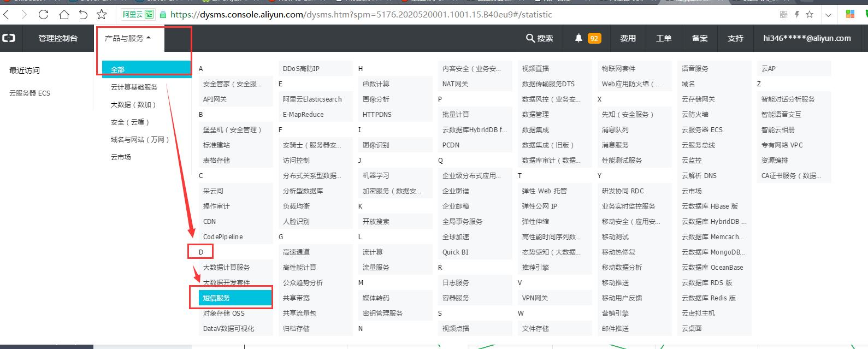868x349 pixels.
Task: Bookmark page with the star icon left of address bar
Action: (102, 14)
